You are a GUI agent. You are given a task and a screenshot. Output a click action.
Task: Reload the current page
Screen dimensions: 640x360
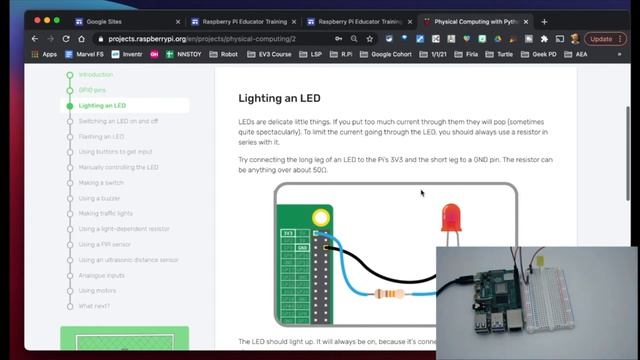click(x=66, y=39)
